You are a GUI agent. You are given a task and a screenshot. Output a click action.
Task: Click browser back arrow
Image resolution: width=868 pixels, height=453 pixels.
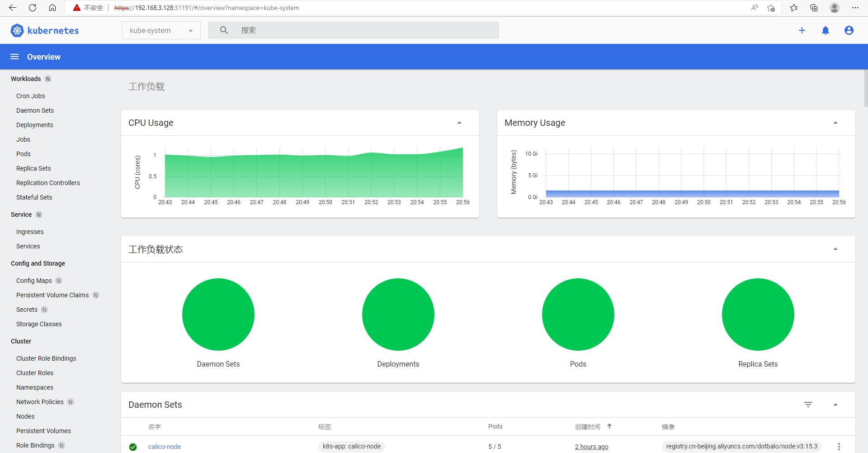pos(13,8)
